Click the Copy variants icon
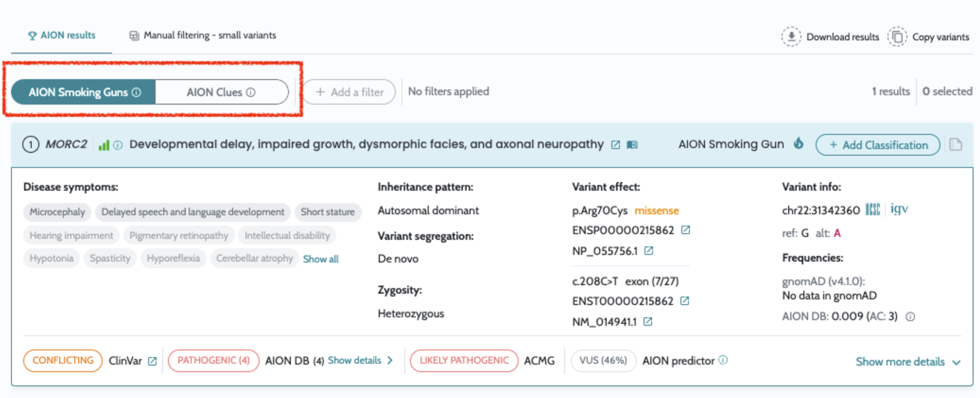The width and height of the screenshot is (980, 398). 897,37
